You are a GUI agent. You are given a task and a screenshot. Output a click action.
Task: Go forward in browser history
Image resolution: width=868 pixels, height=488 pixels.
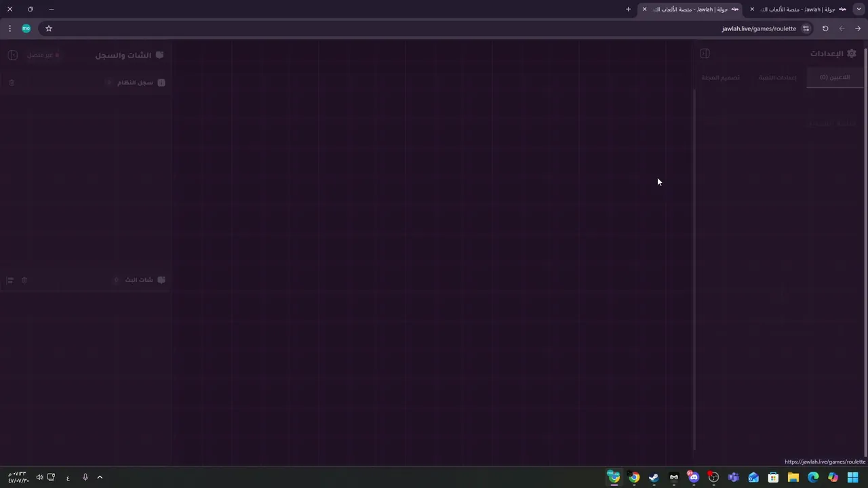842,28
